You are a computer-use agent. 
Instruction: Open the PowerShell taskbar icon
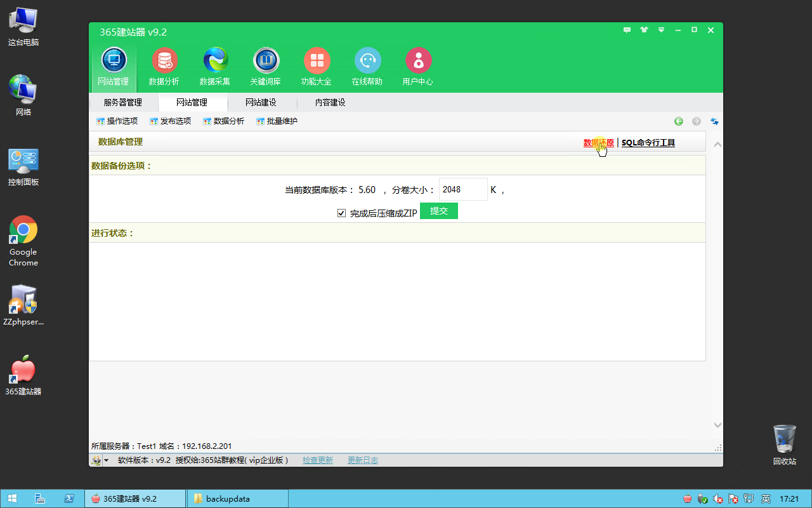[x=69, y=498]
